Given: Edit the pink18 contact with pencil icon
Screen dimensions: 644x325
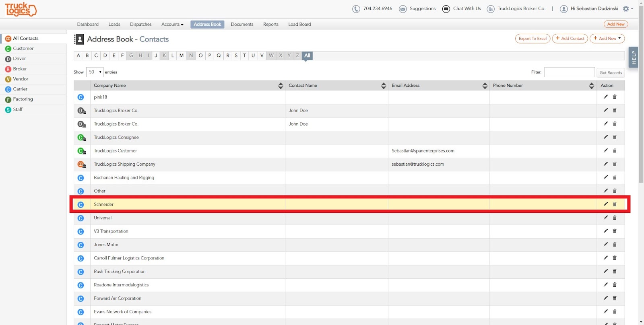Looking at the screenshot, I should pyautogui.click(x=605, y=97).
